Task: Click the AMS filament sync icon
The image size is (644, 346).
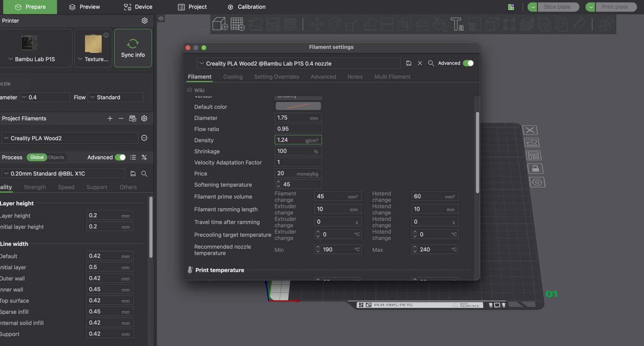Action: coord(132,118)
